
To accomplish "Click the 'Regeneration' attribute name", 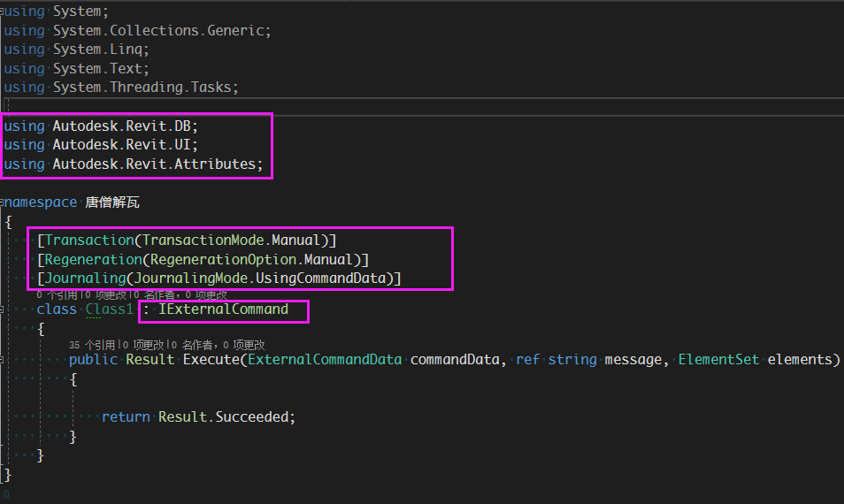I will coord(93,259).
